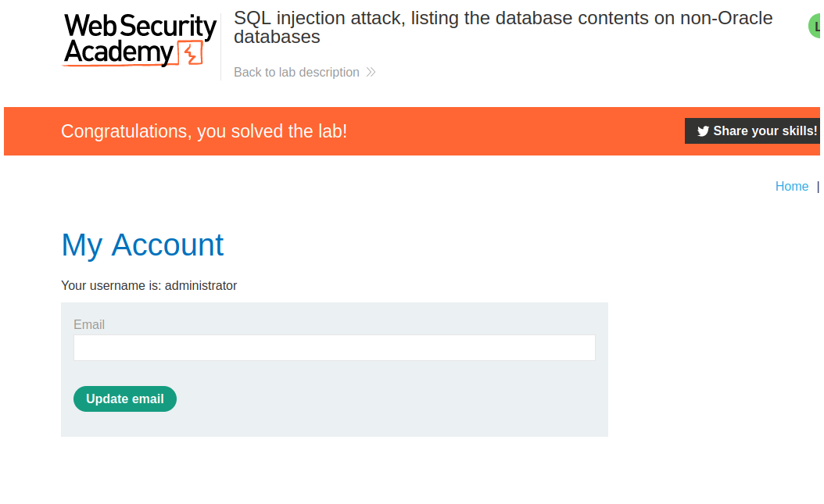
Task: Click the double chevron after lab description
Action: coord(371,73)
